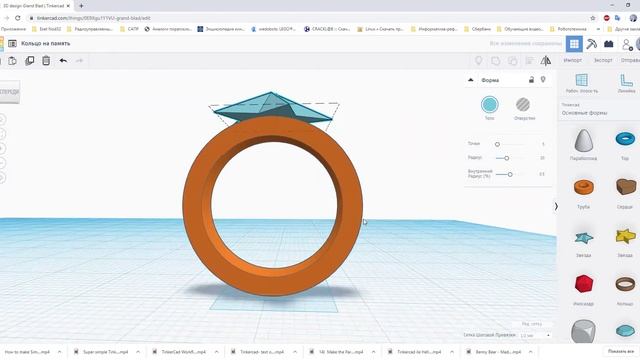The image size is (640, 360).
Task: Expand options for Tinkercad 4e Hell download
Action: [x=452, y=352]
